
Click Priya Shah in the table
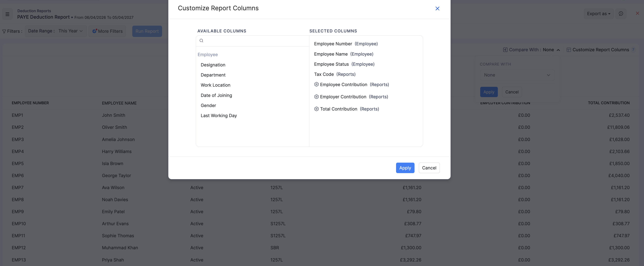click(x=113, y=260)
